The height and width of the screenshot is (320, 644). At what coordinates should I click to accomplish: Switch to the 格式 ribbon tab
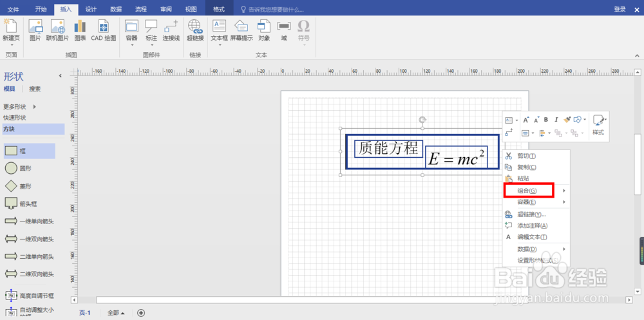coord(219,9)
